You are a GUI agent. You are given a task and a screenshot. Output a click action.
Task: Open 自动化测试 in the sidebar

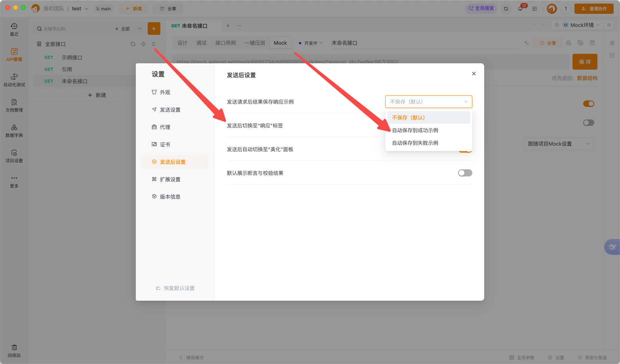14,80
